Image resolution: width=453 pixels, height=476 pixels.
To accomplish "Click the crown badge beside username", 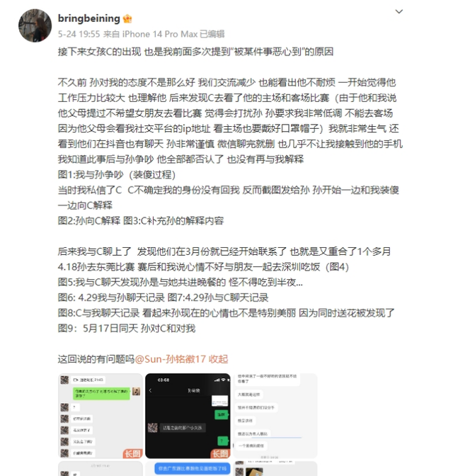I will tap(127, 19).
